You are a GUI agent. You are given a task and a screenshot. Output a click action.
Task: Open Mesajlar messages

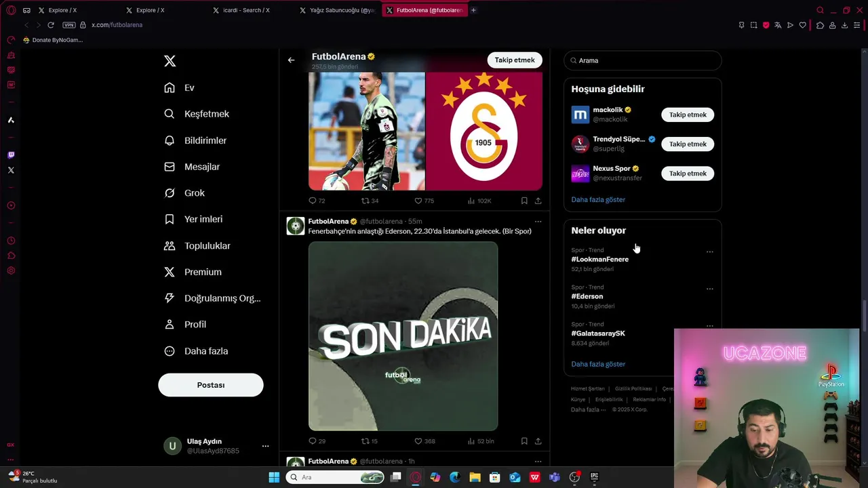coord(192,167)
